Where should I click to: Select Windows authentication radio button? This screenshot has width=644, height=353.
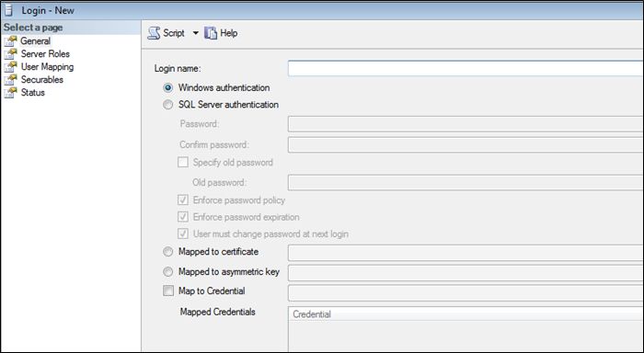point(168,88)
